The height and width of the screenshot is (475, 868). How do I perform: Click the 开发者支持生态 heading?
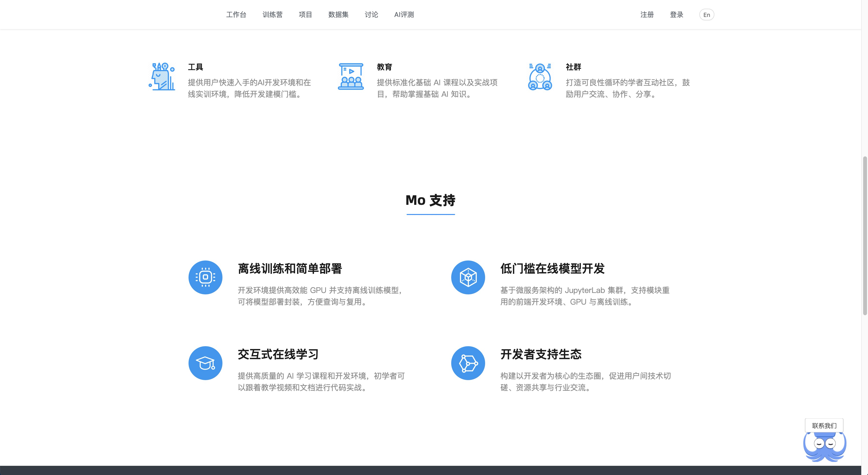(x=541, y=354)
